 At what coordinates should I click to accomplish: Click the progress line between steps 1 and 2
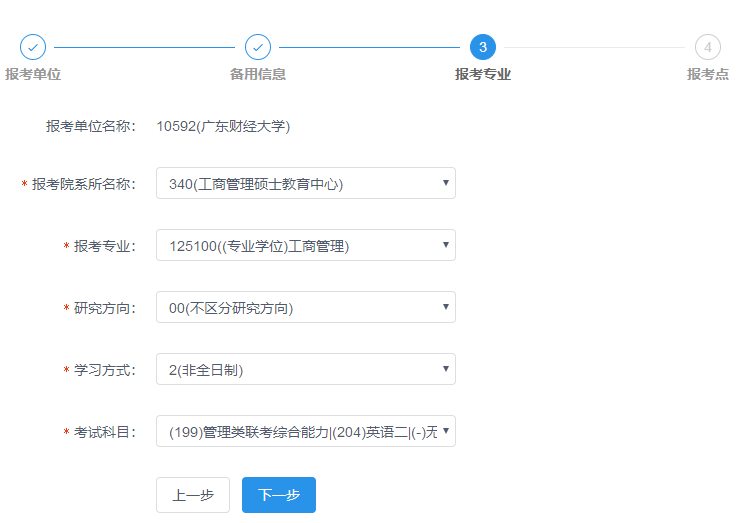click(145, 47)
